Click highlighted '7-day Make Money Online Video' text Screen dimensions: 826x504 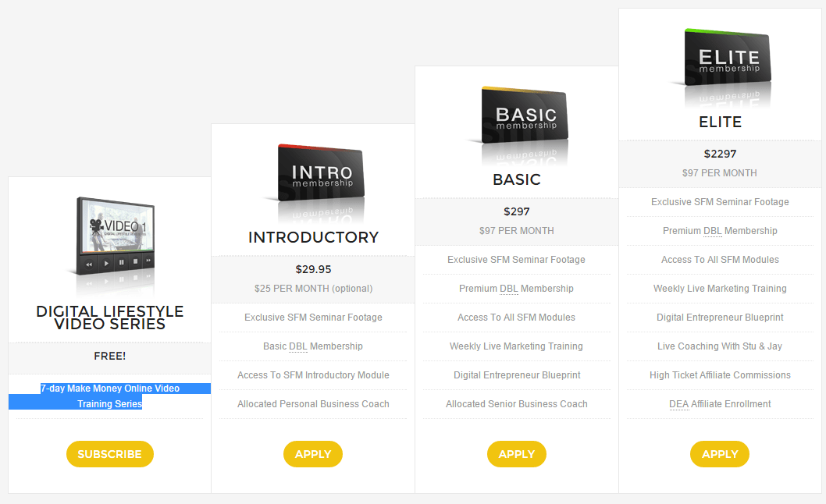[x=110, y=388]
